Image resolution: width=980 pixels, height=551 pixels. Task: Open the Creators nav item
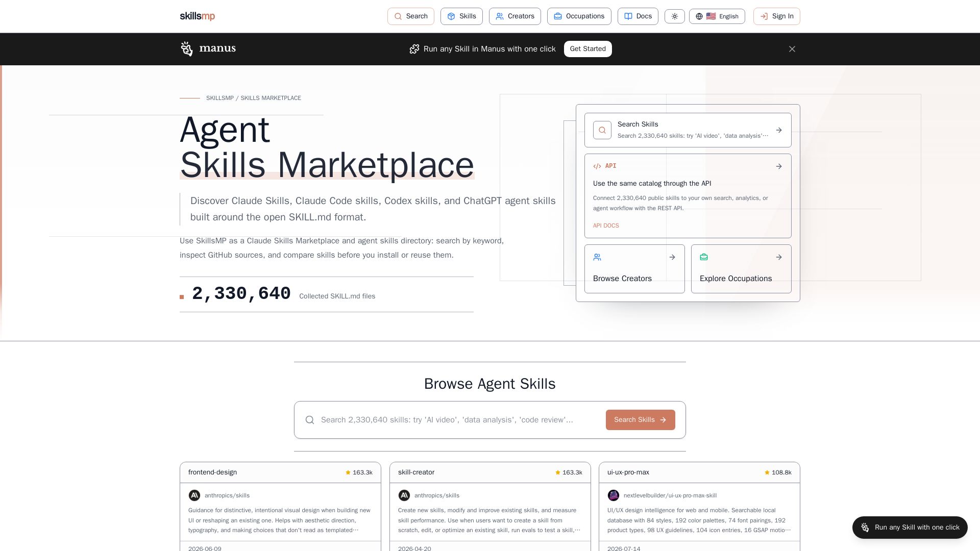point(515,16)
